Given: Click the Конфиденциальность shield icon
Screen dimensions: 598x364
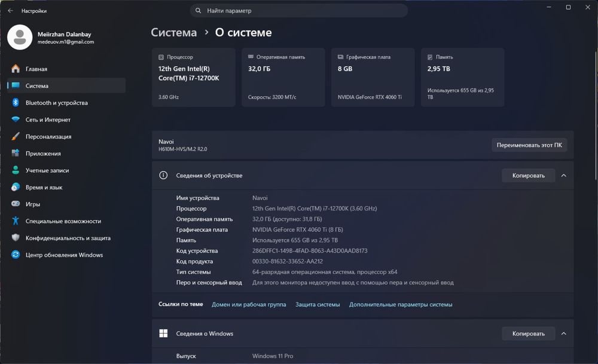Looking at the screenshot, I should [x=16, y=237].
